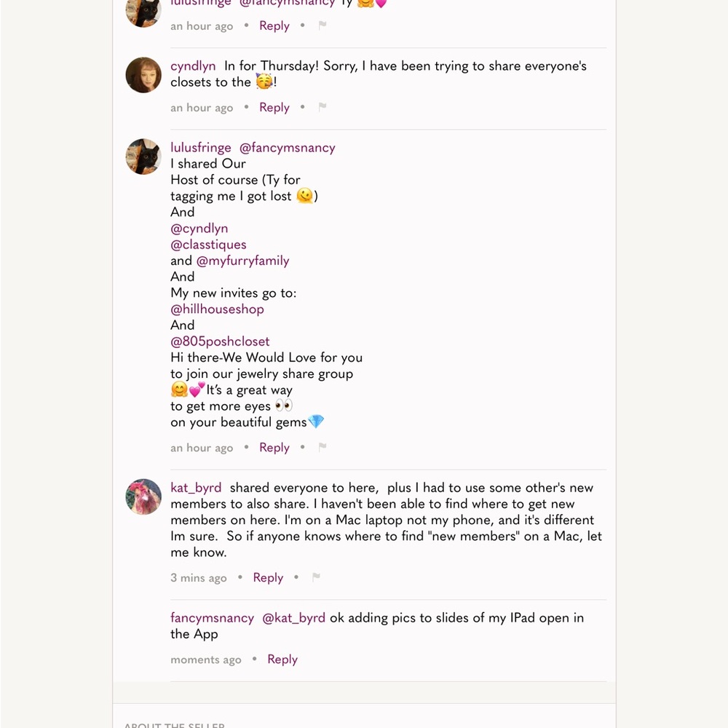Reply to lulusfringe's jewelry share group comment
The height and width of the screenshot is (728, 728).
pyautogui.click(x=274, y=447)
